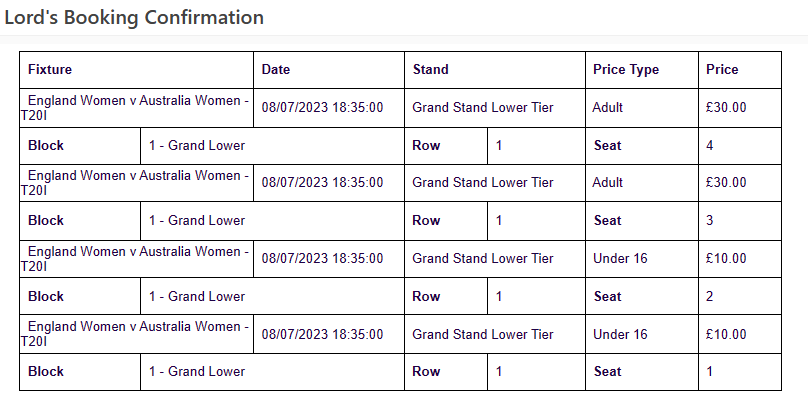Click the Price Type column header
Viewport: 808px width, 397px height.
click(x=642, y=70)
